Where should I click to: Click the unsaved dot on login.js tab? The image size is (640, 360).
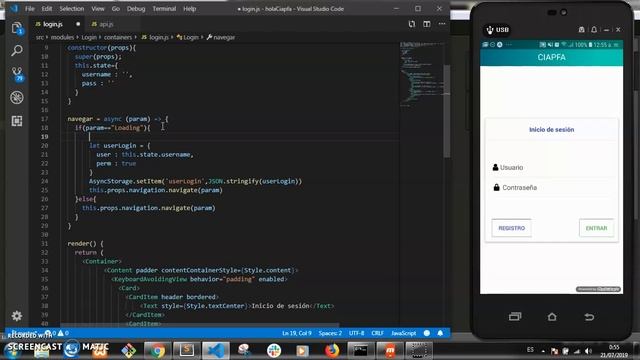point(78,24)
